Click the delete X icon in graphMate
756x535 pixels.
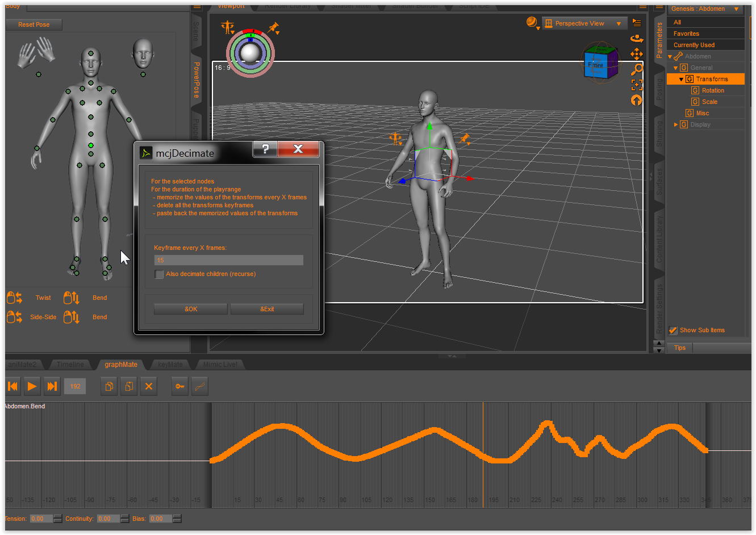pos(149,386)
